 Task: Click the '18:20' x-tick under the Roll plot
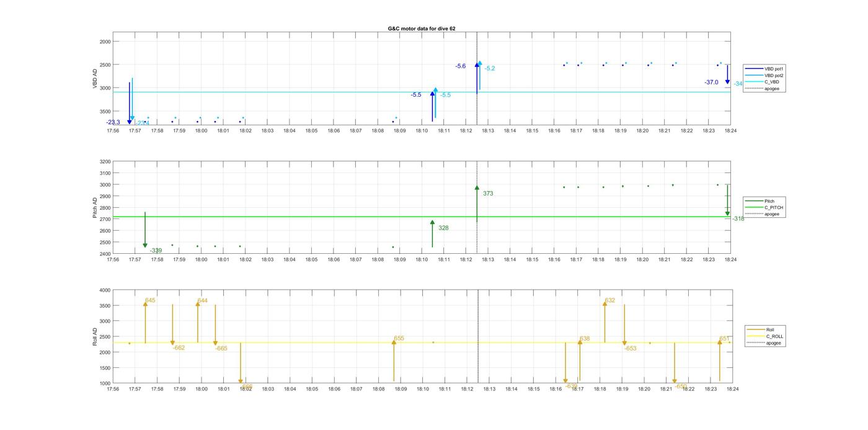(x=644, y=389)
